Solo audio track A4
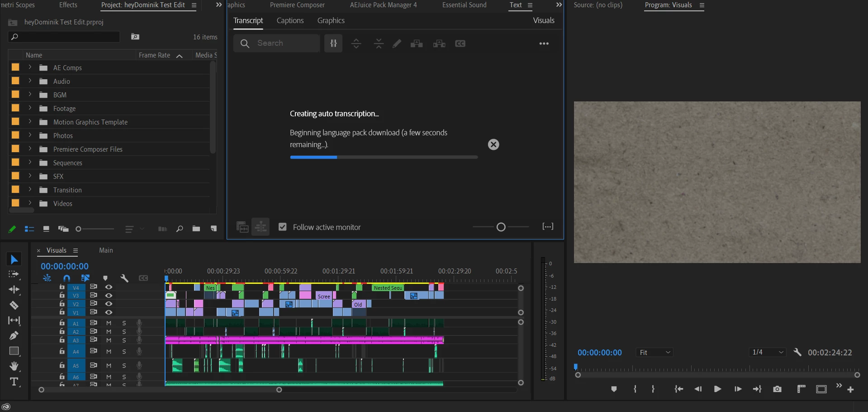Screen dimensions: 868x412 pos(124,352)
